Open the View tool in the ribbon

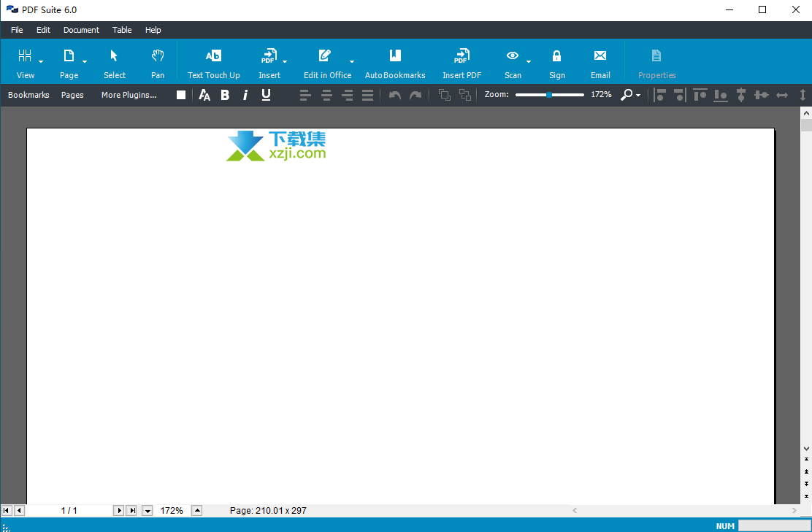(25, 63)
